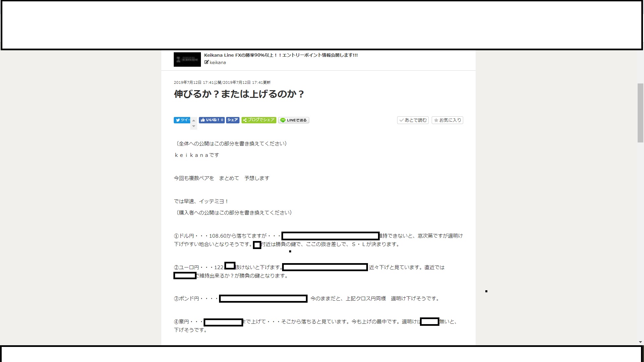Click the green ブログでシェア share button

259,120
